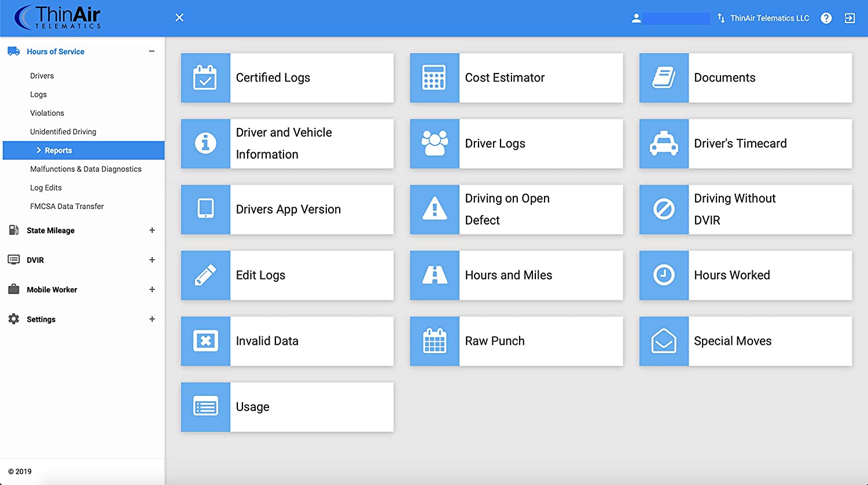Click the Driver and Vehicle Information info icon
The image size is (868, 485).
[x=205, y=143]
